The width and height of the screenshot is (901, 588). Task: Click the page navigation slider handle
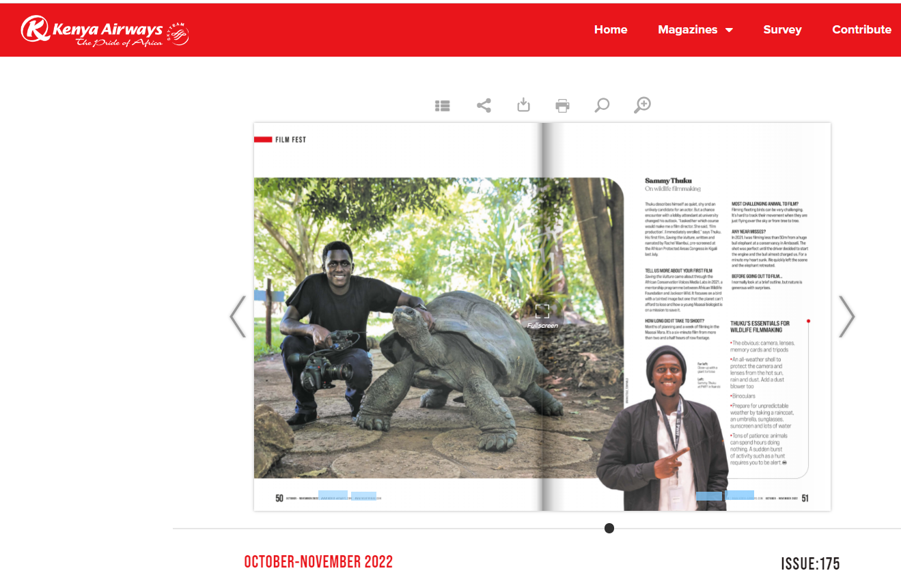609,528
